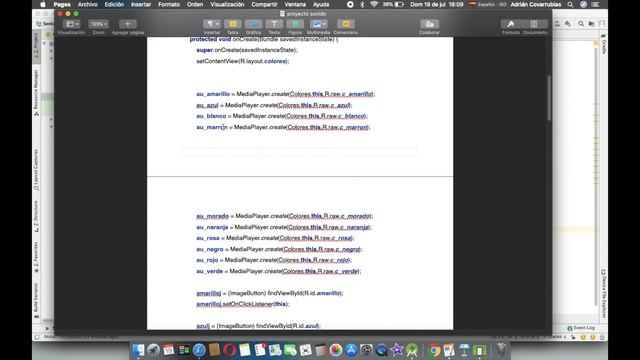Open the Trash in the Dock
The image size is (640, 360).
click(501, 350)
